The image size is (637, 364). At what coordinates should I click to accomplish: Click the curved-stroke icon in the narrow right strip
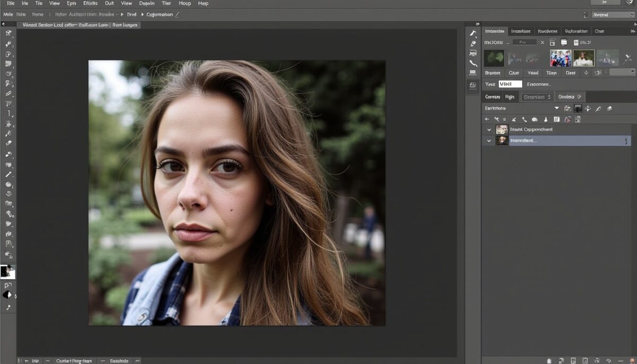473,64
